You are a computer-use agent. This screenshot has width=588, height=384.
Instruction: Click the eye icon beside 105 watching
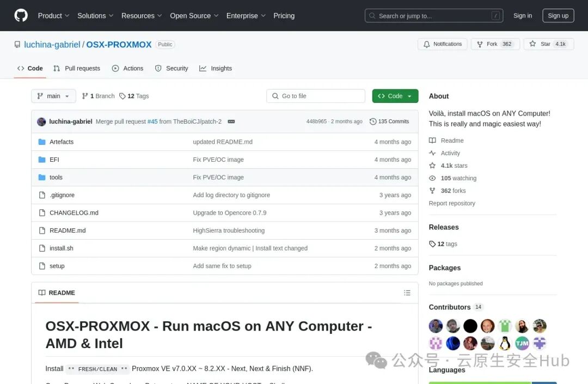point(432,178)
